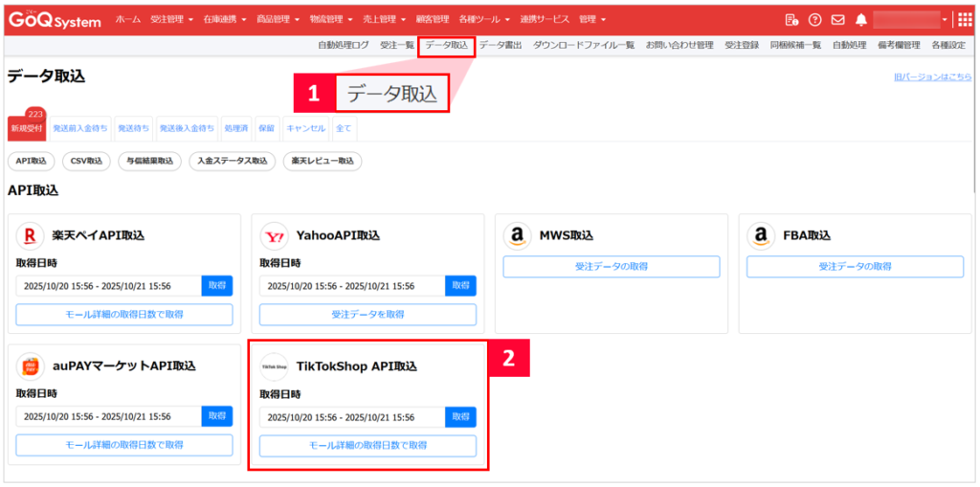Click the document info icon in header

click(x=791, y=20)
